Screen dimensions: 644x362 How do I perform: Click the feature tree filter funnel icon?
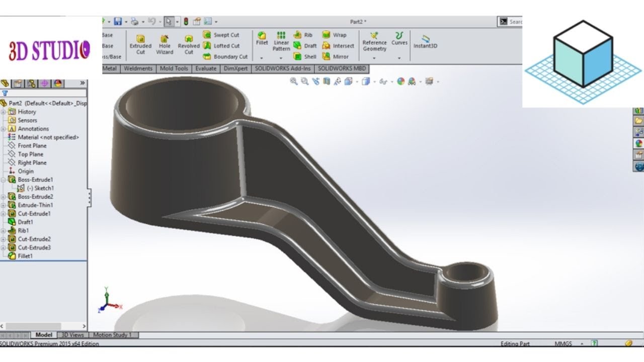pos(5,93)
